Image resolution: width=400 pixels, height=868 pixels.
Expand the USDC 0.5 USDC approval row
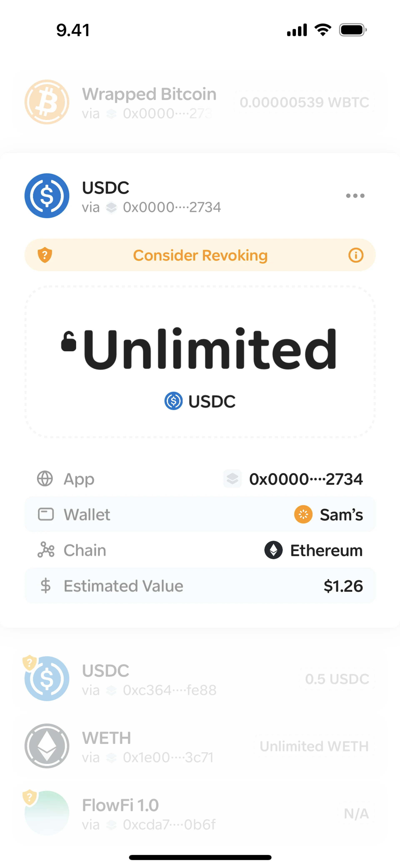click(200, 679)
